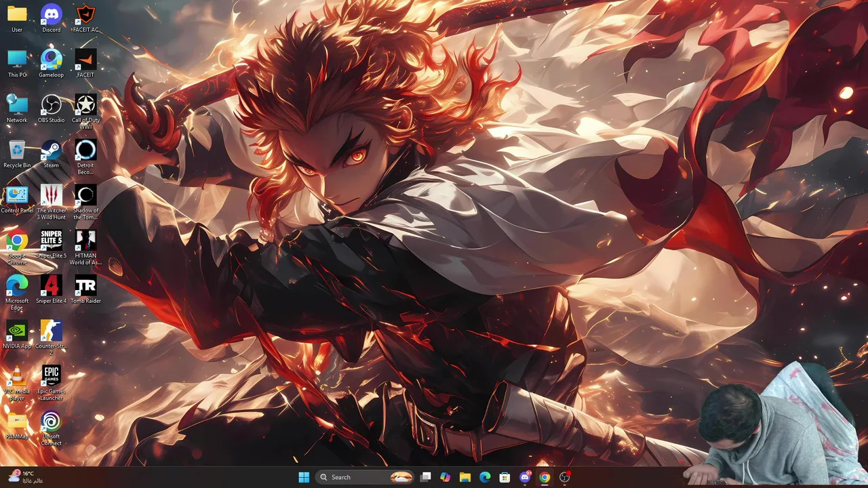
Task: Launch Discord from the desktop
Action: (x=51, y=18)
